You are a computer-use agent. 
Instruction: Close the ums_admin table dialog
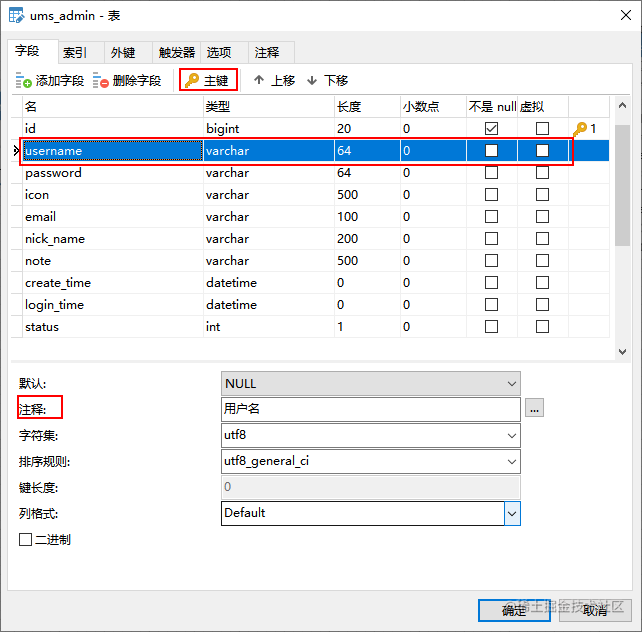pyautogui.click(x=626, y=16)
